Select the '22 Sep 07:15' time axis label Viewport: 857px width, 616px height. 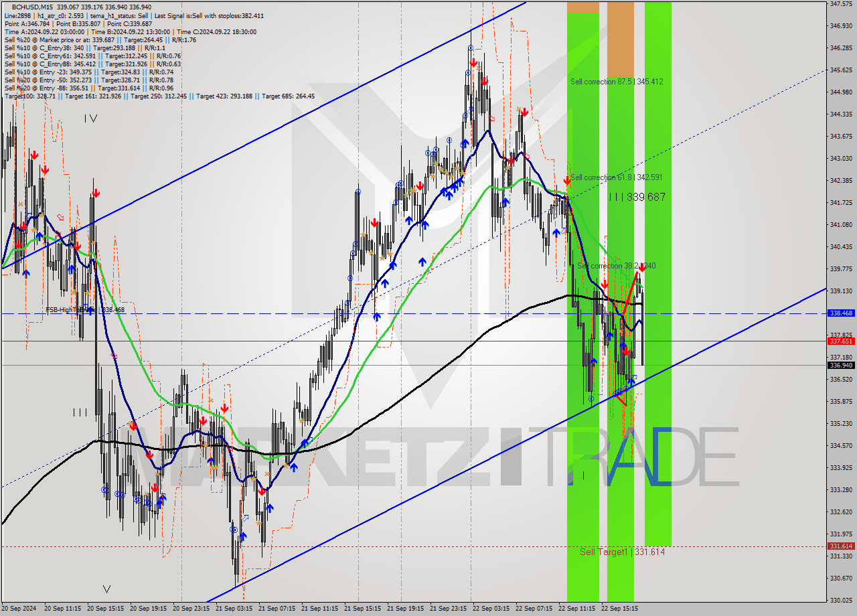(535, 609)
